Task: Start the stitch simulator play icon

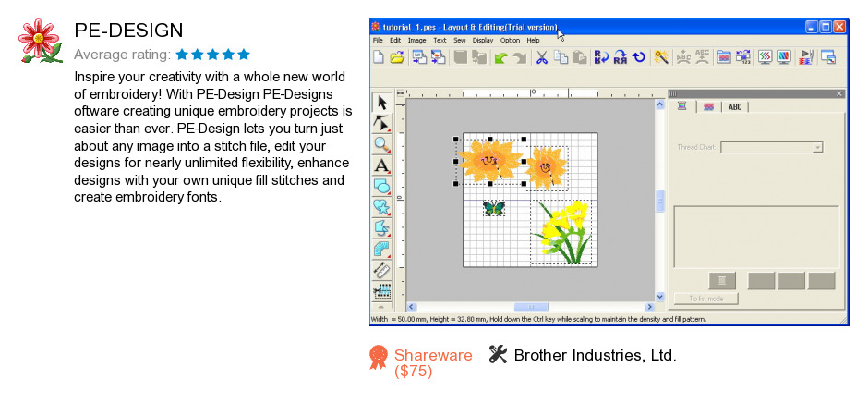Action: coord(806,57)
